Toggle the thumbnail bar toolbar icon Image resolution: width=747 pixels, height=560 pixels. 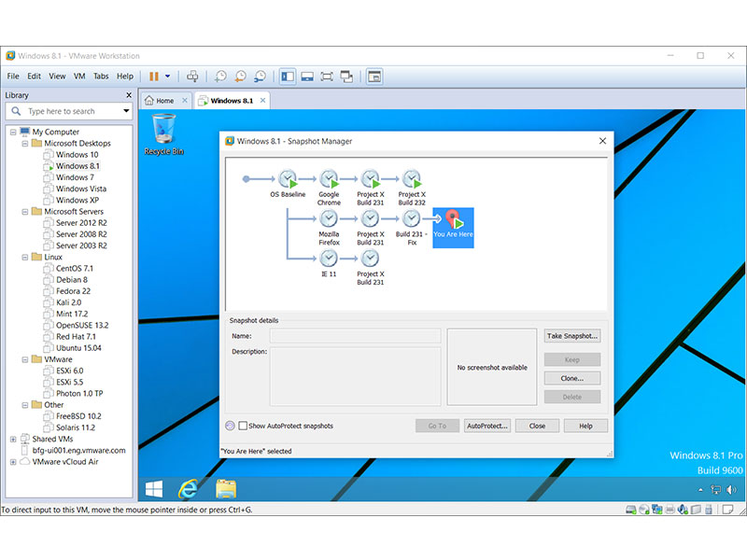[x=307, y=77]
